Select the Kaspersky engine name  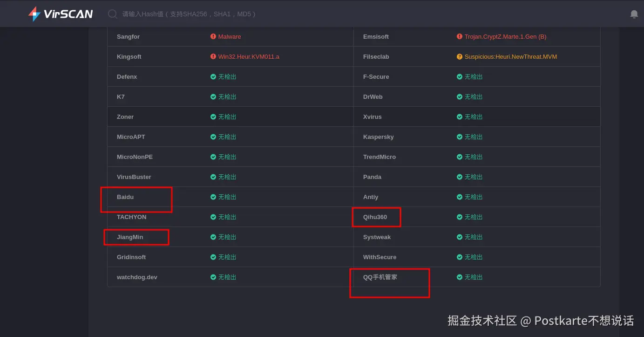(x=378, y=137)
